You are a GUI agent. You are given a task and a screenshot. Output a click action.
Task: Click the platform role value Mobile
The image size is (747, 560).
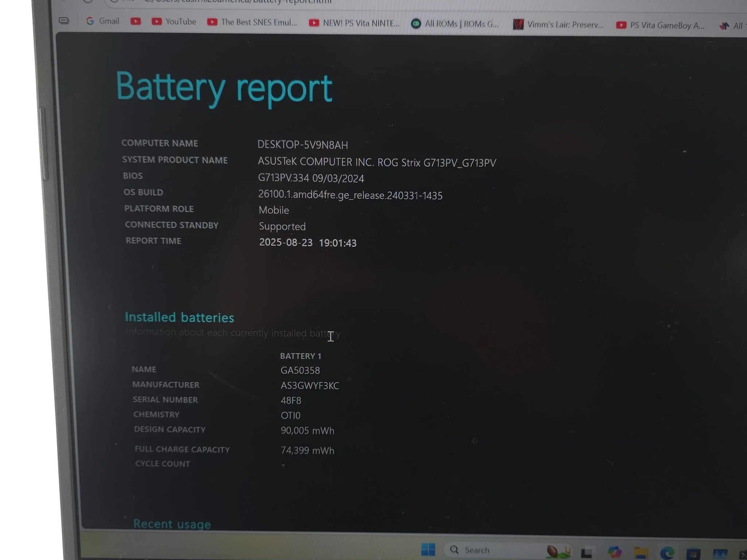(274, 210)
